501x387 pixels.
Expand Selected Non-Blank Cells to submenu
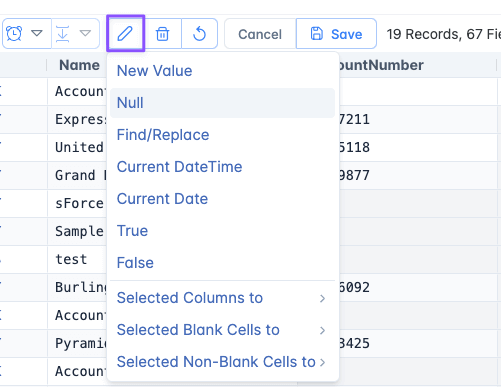click(x=222, y=362)
